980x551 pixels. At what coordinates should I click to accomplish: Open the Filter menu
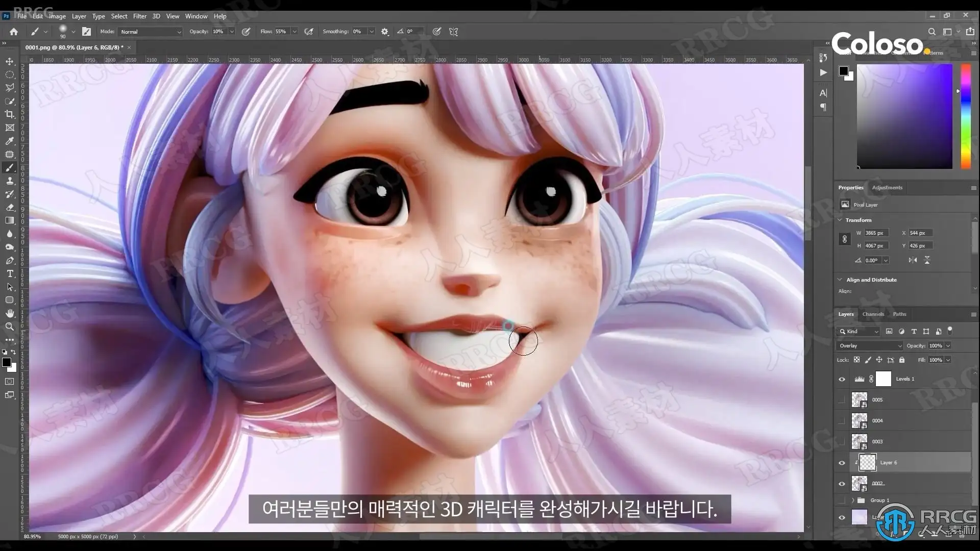pos(139,16)
